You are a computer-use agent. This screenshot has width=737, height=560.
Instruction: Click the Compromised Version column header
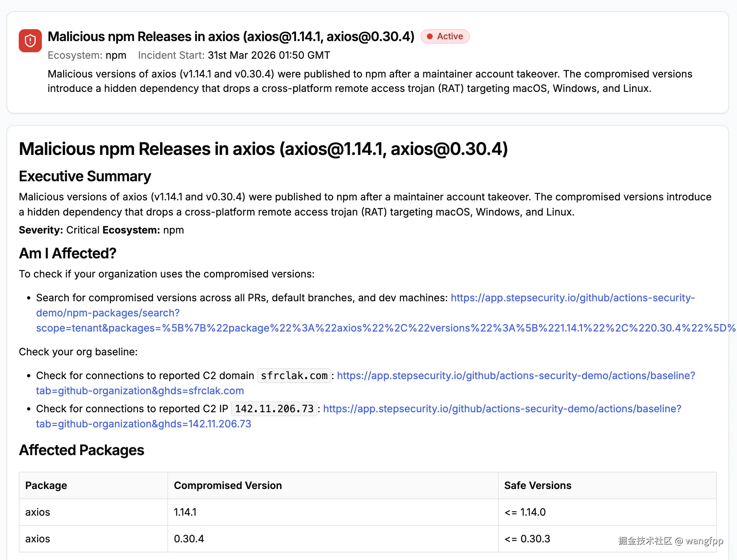coord(228,485)
